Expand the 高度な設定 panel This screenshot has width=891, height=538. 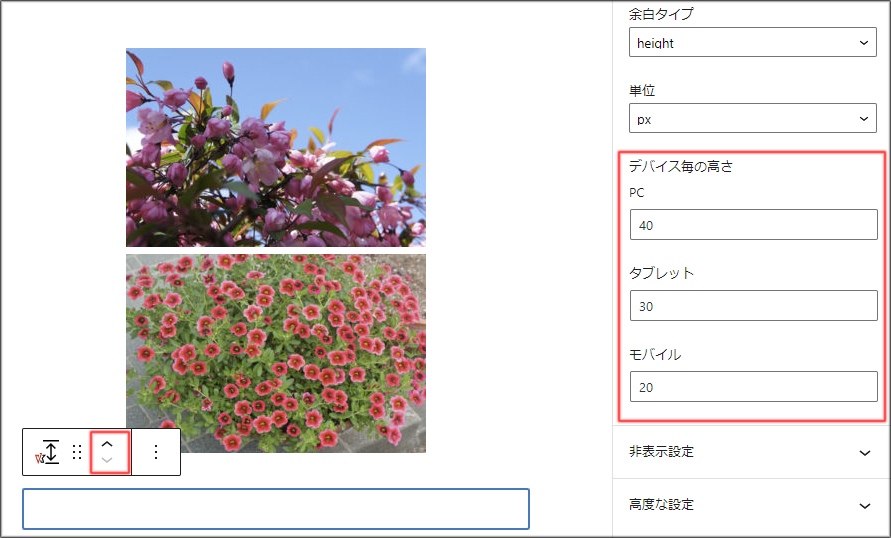750,505
